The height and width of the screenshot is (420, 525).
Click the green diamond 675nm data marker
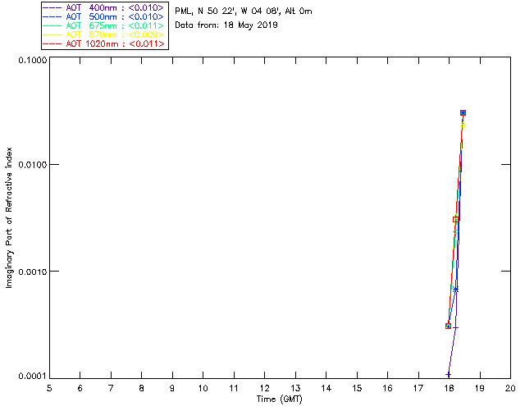[x=455, y=232]
